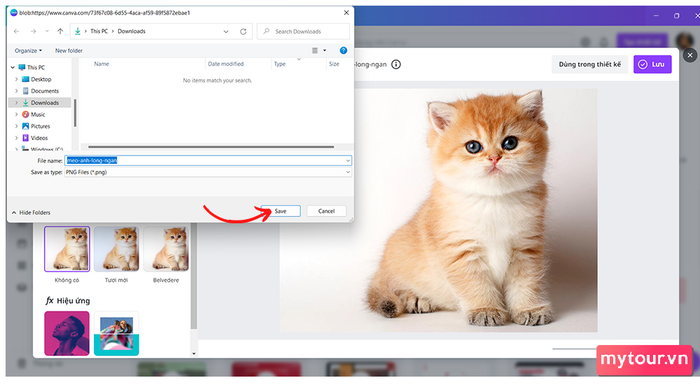Select Documents in the folder tree
700x385 pixels.
pyautogui.click(x=44, y=91)
